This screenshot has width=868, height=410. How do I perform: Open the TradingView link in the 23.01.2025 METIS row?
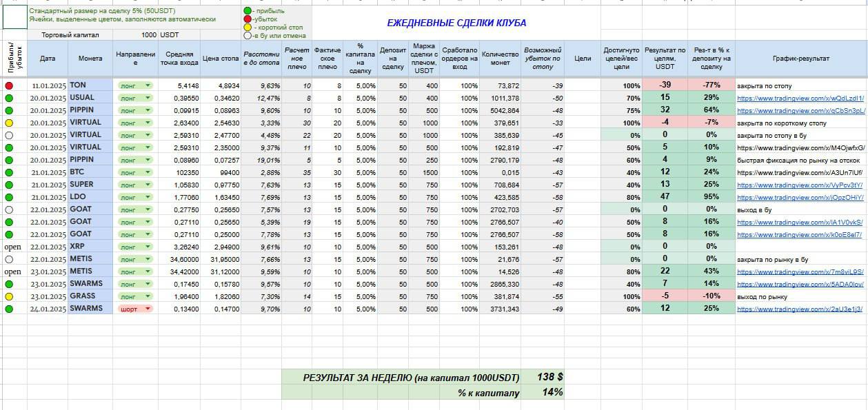point(800,271)
